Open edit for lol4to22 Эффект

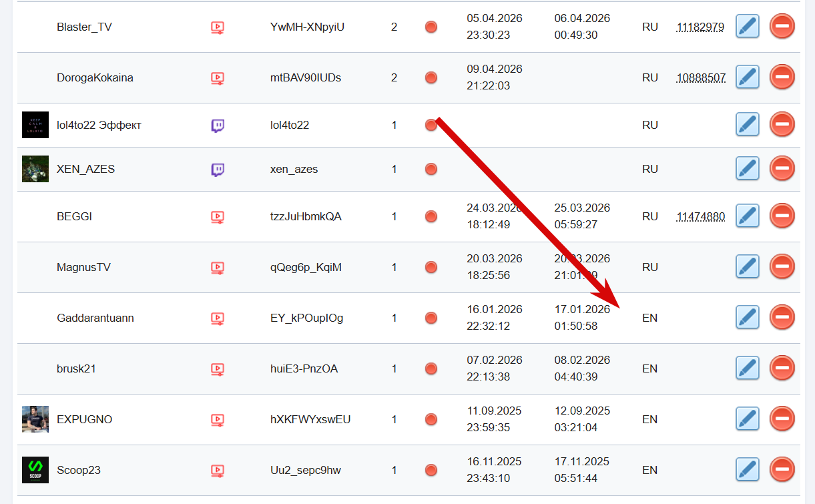click(x=748, y=125)
